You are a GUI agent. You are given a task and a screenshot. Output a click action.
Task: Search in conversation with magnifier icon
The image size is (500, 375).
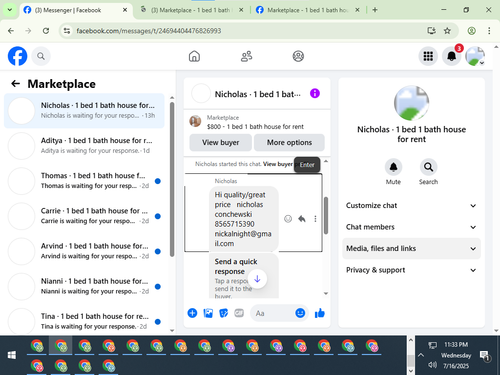click(428, 167)
